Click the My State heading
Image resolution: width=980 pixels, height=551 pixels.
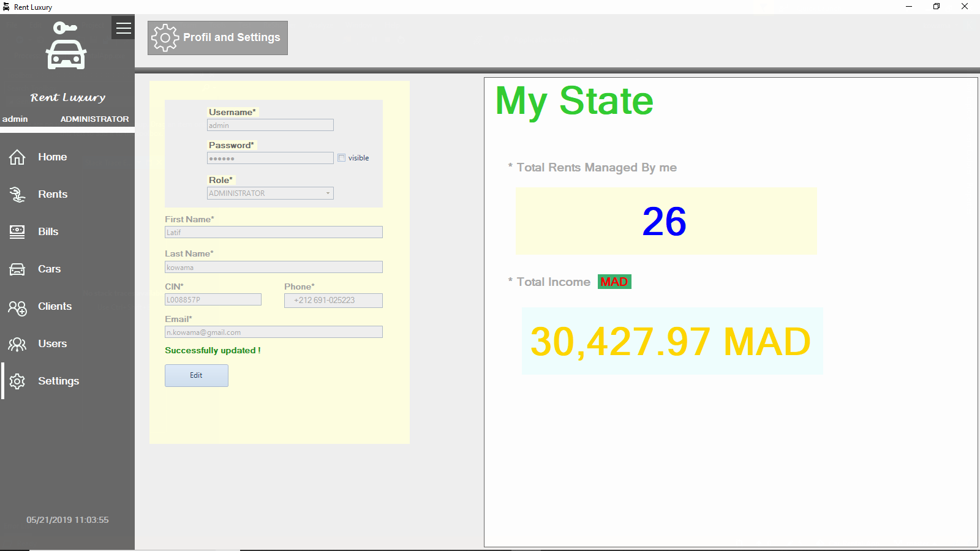tap(575, 101)
